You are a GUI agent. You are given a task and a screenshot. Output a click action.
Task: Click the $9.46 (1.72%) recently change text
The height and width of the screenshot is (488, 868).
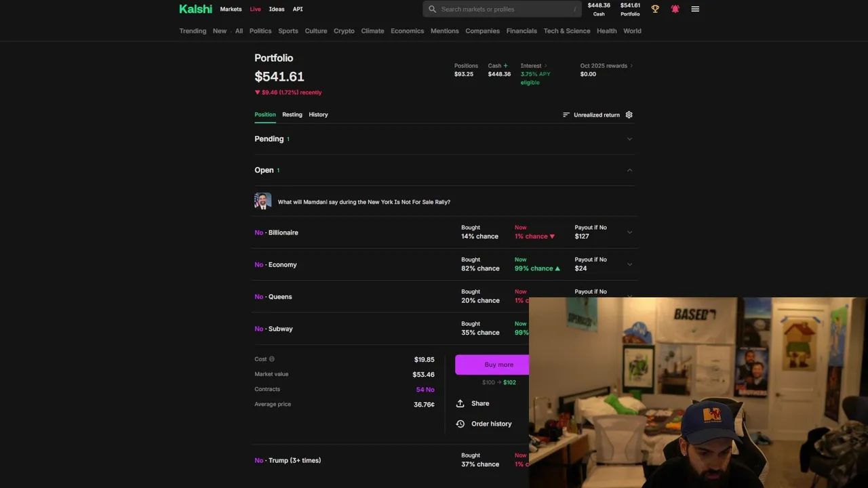(x=288, y=92)
